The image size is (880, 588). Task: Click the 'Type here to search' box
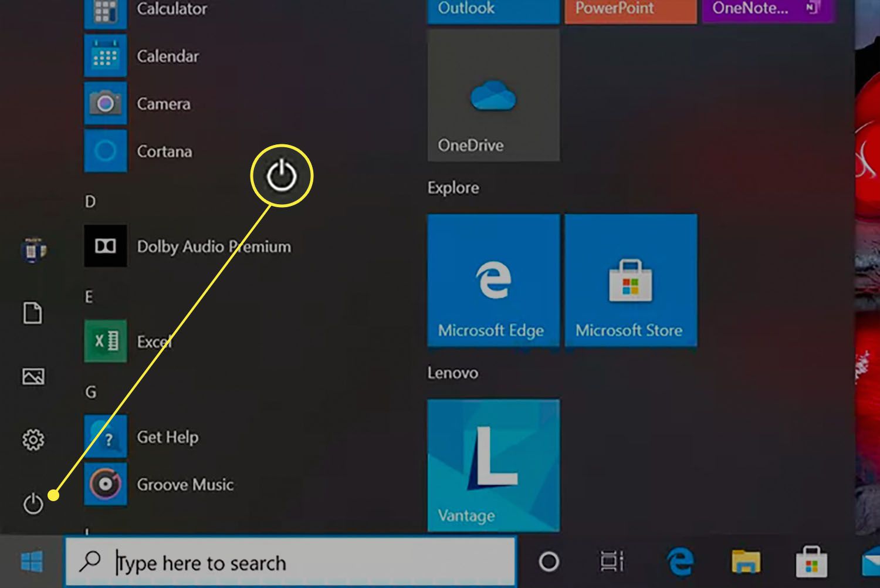(290, 562)
